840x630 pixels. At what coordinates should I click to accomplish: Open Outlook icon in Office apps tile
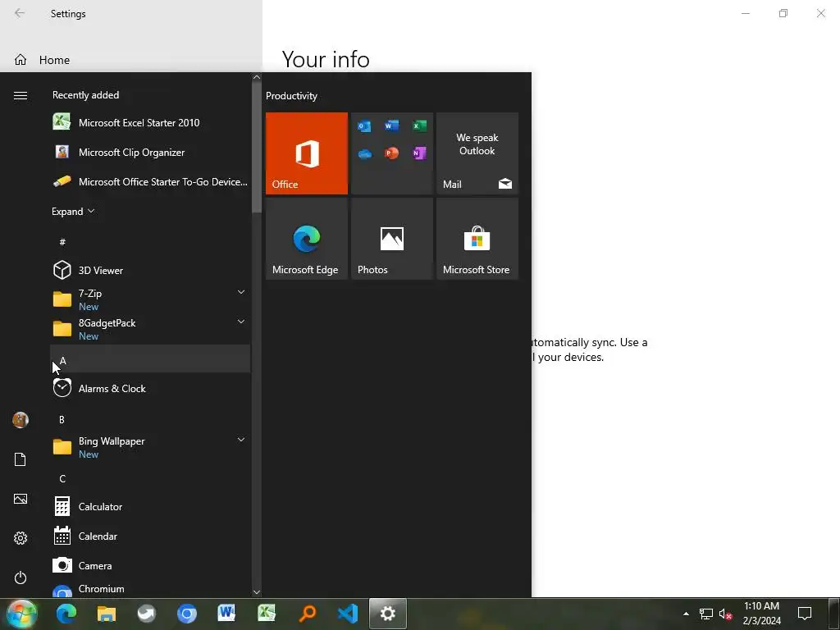point(364,126)
